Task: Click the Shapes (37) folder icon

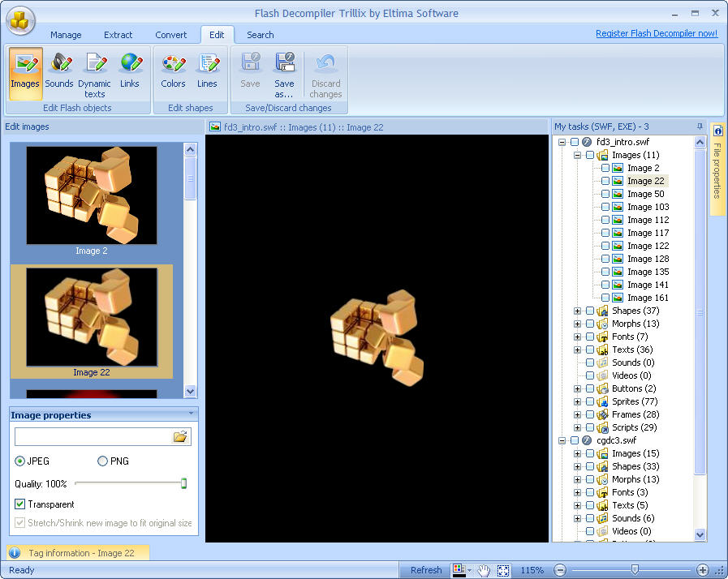Action: (x=603, y=311)
